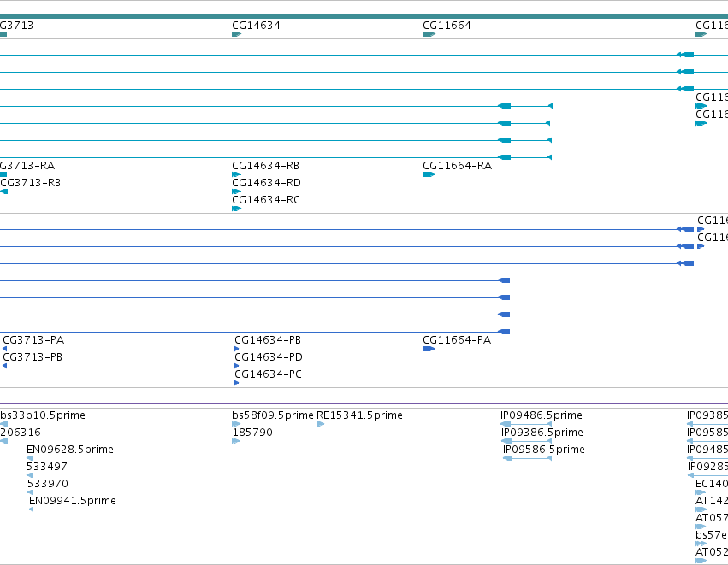Click the CG14634-RB transcript glyph
Viewport: 728px width, 565px height.
[236, 174]
